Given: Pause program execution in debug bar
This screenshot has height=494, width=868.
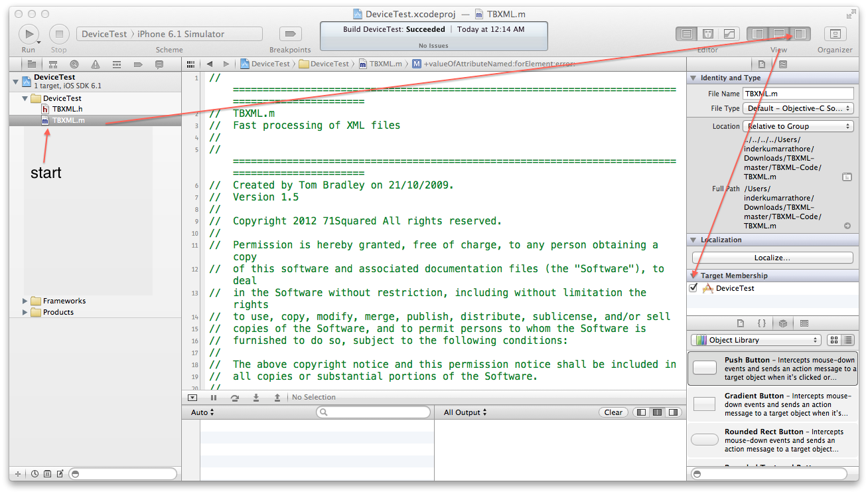Looking at the screenshot, I should coord(214,398).
